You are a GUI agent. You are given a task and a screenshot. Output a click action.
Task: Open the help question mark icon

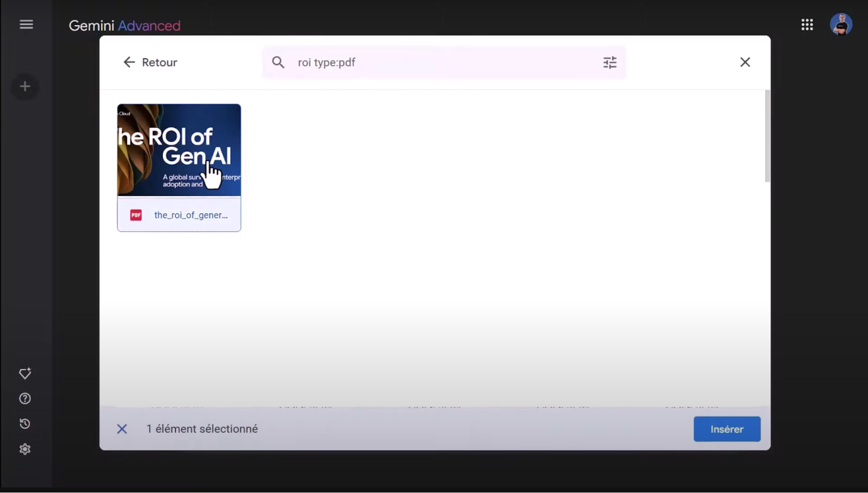[25, 399]
